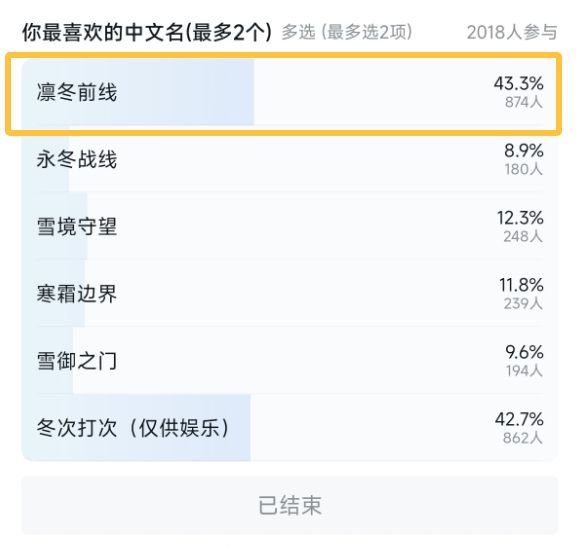The image size is (579, 547).
Task: Click the 194人 vote count
Action: pyautogui.click(x=524, y=371)
